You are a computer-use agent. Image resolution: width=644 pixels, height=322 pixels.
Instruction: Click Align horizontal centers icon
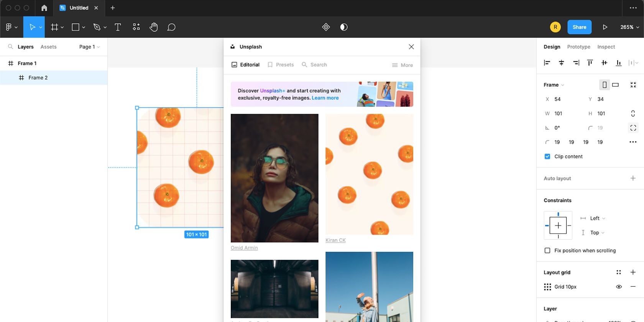(561, 62)
